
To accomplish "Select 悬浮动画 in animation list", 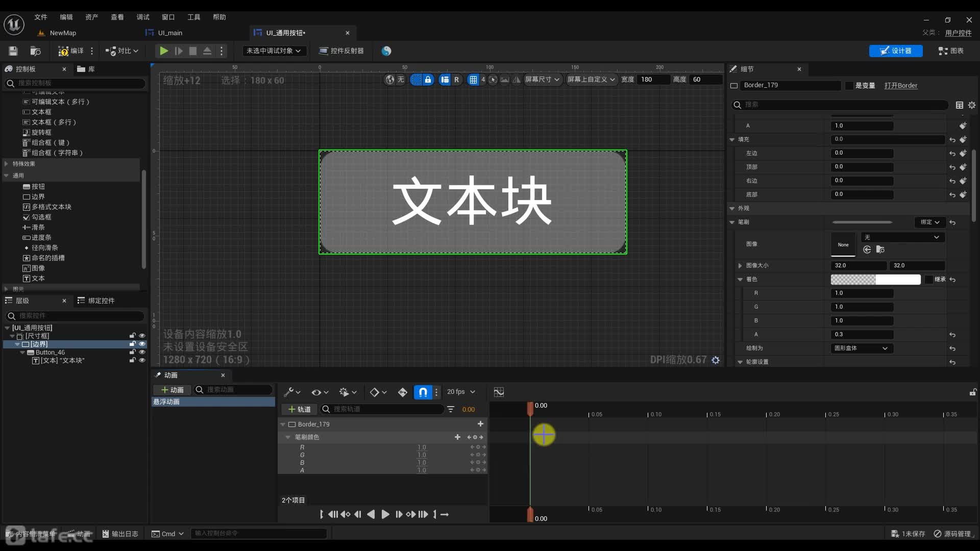I will pyautogui.click(x=213, y=402).
